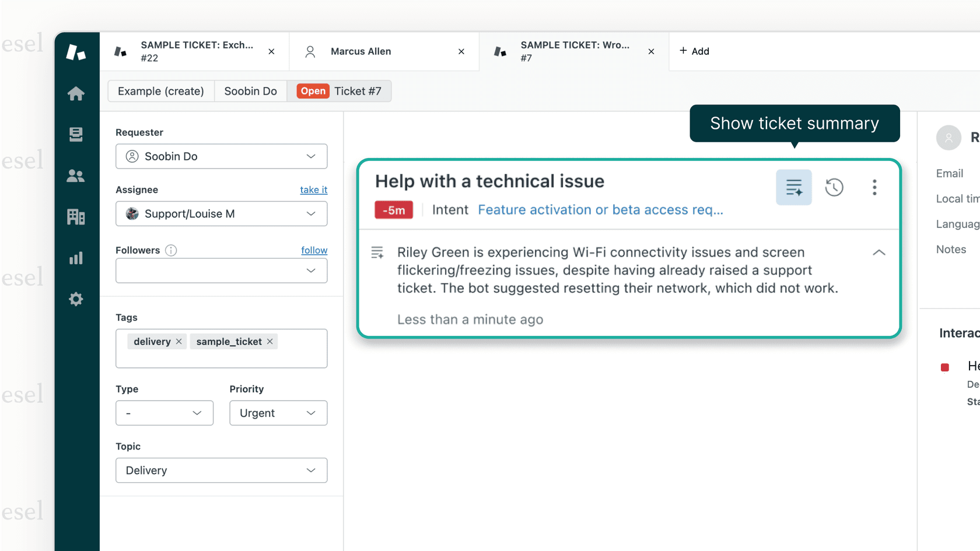The height and width of the screenshot is (551, 980).
Task: Collapse the ticket summary text
Action: [x=879, y=252]
